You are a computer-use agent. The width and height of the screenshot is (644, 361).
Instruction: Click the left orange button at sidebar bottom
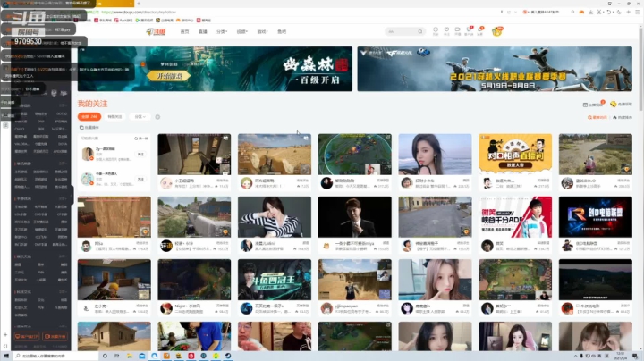click(x=27, y=336)
